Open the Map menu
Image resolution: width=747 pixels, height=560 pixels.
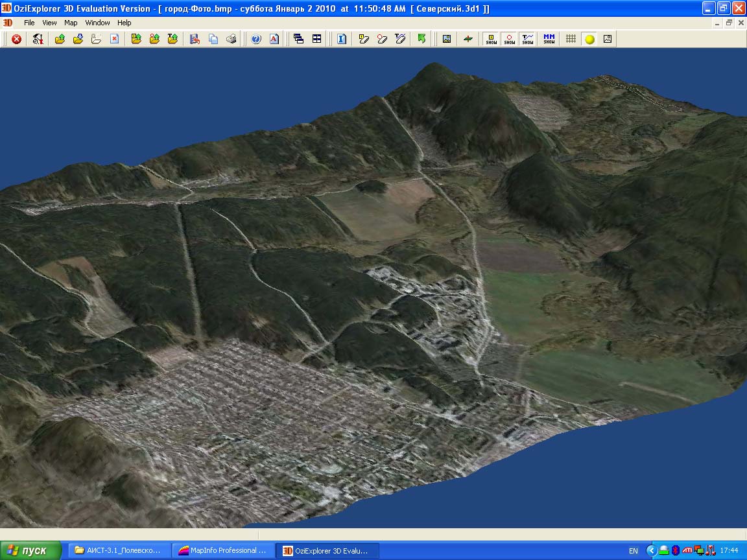(71, 23)
